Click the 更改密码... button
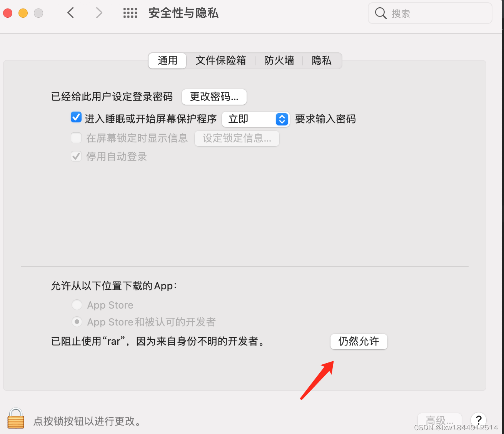 pyautogui.click(x=214, y=97)
